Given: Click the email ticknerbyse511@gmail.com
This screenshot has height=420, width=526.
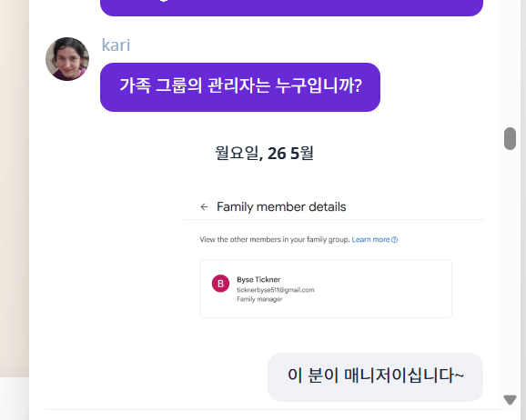Looking at the screenshot, I should [x=276, y=290].
